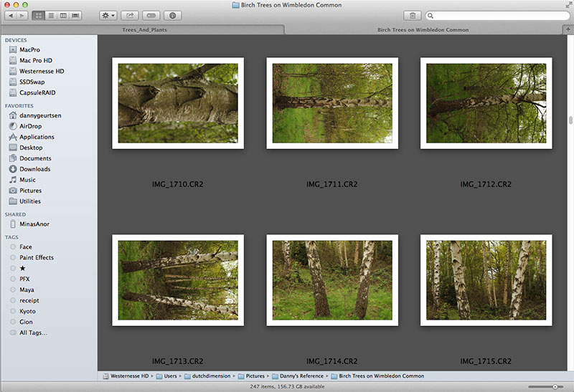Connect to MinasAnor shared computer
Screen dimensions: 574x392
click(x=34, y=224)
